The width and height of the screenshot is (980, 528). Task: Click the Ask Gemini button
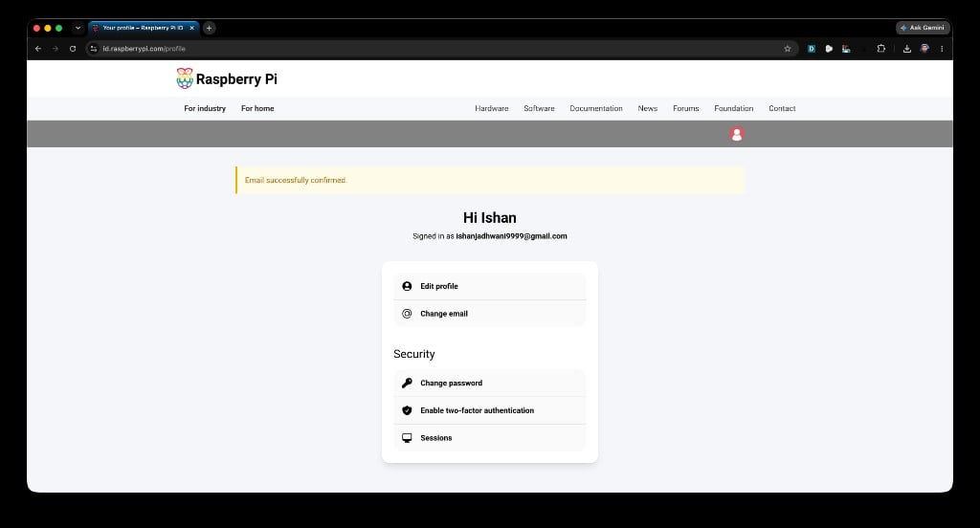[x=924, y=28]
